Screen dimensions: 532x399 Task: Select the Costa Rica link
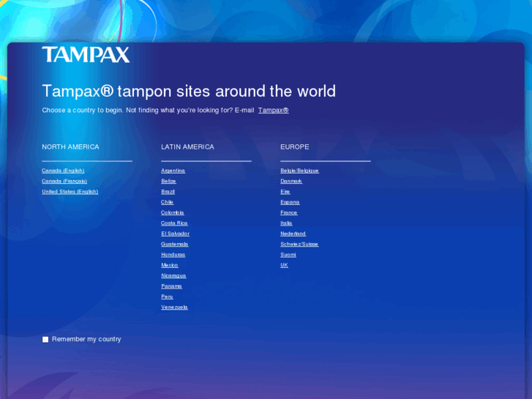pyautogui.click(x=174, y=223)
